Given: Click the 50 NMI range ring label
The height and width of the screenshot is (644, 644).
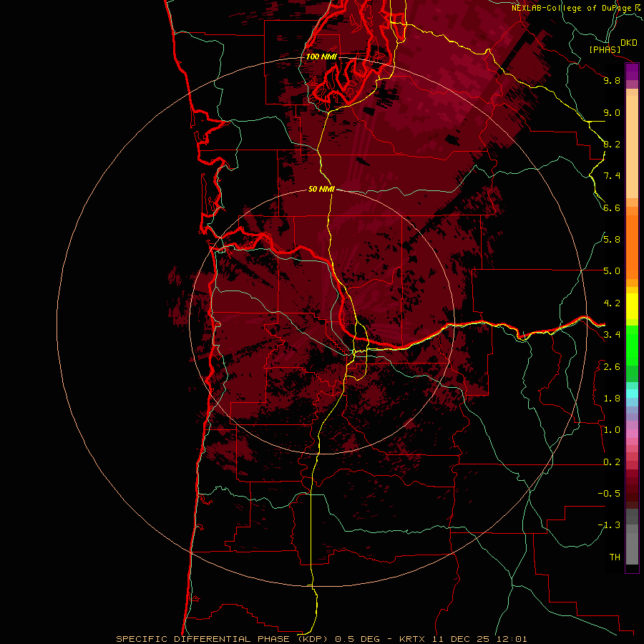Looking at the screenshot, I should tap(321, 189).
